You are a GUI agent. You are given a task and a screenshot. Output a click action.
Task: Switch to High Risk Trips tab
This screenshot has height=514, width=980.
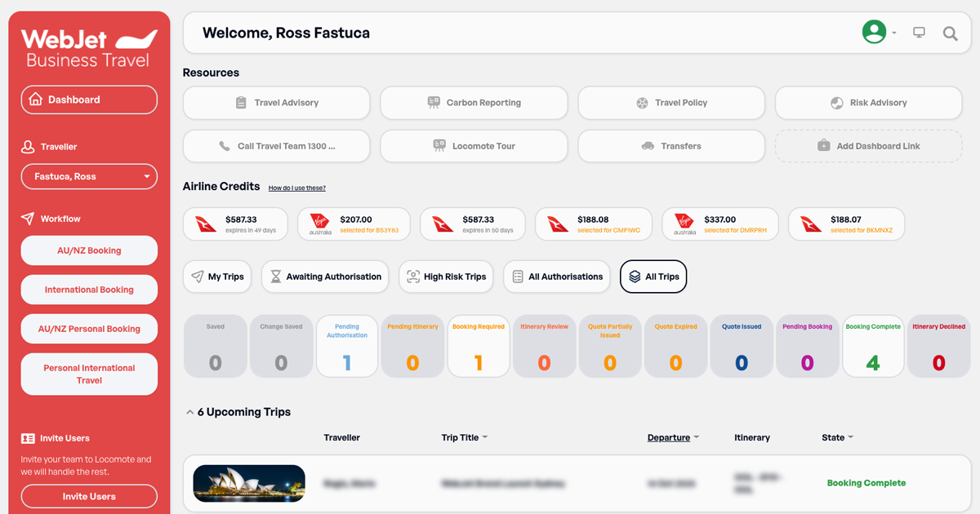446,277
